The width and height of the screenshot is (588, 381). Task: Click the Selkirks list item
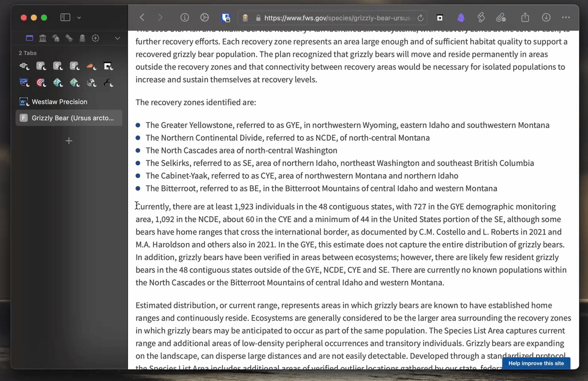340,163
